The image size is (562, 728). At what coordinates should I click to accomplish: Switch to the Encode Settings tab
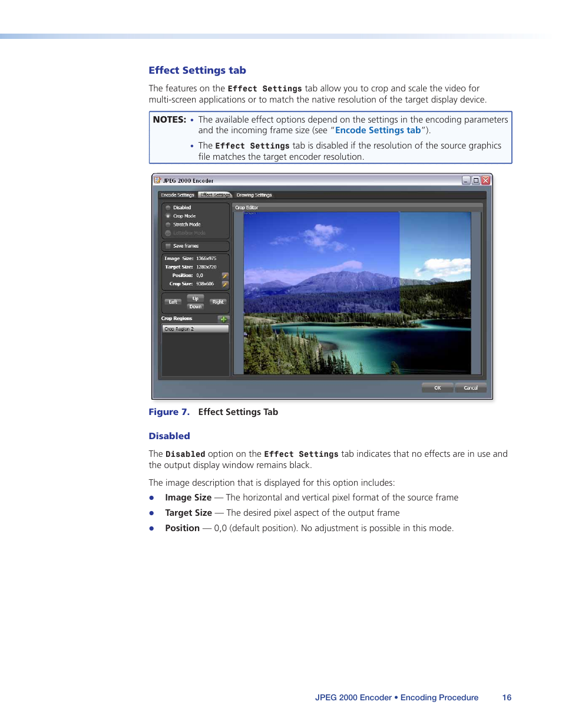pos(177,195)
